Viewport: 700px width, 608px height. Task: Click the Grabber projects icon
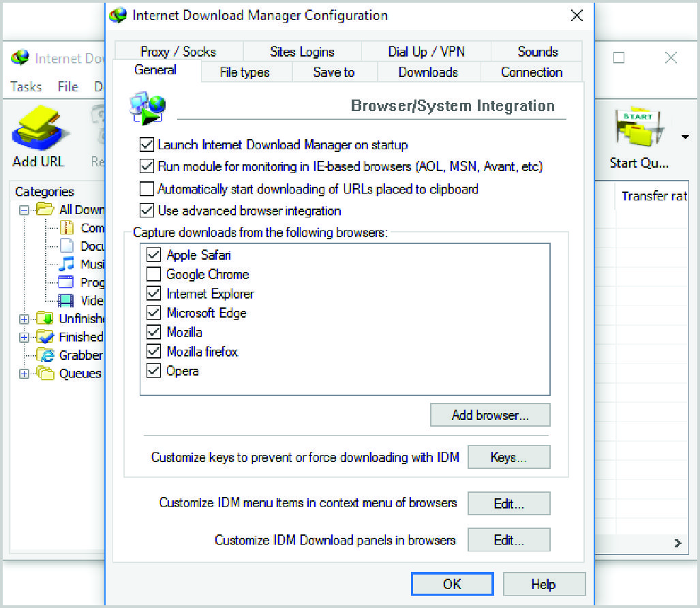45,355
